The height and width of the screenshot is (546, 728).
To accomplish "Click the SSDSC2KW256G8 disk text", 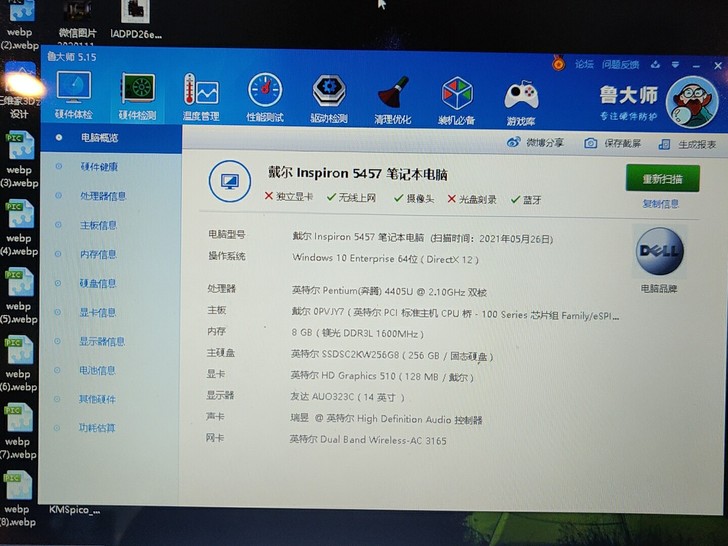I will pyautogui.click(x=392, y=356).
